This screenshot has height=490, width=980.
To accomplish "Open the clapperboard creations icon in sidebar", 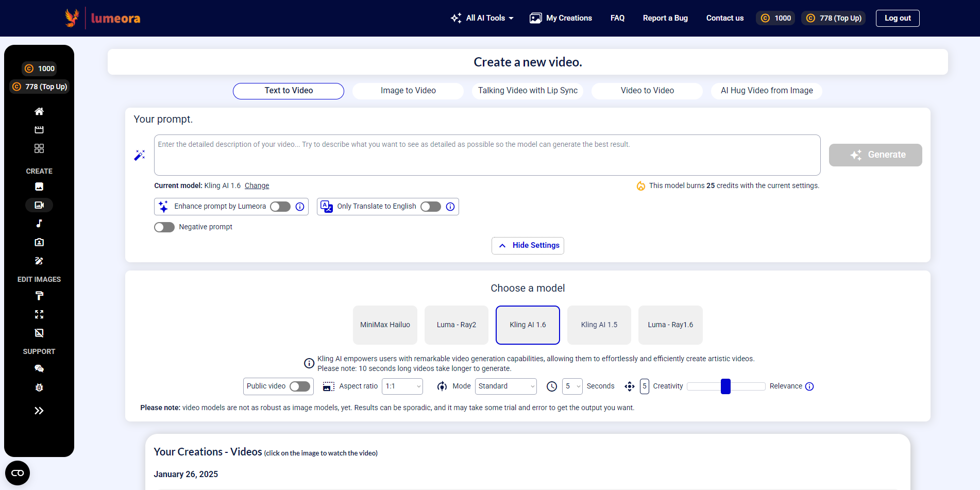I will pos(39,130).
